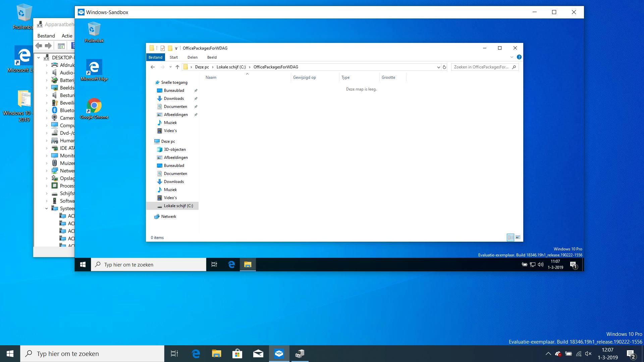Click Task View icon in sandbox taskbar
Screen dimensions: 644x362
[x=214, y=264]
